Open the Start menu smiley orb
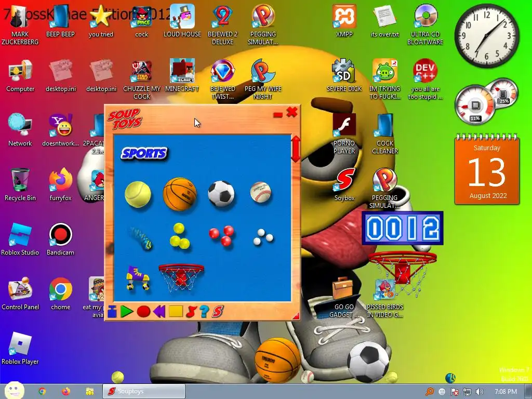Viewport: 532px width, 399px height. [x=14, y=391]
